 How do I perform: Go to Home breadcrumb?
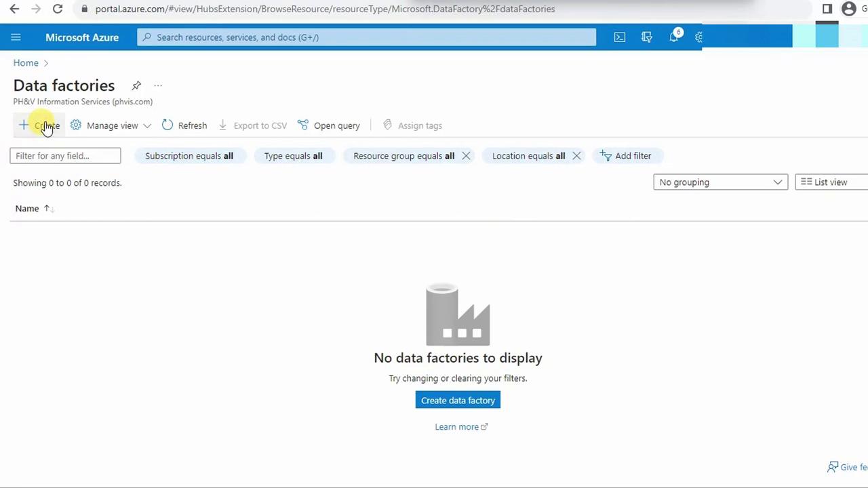(x=26, y=63)
